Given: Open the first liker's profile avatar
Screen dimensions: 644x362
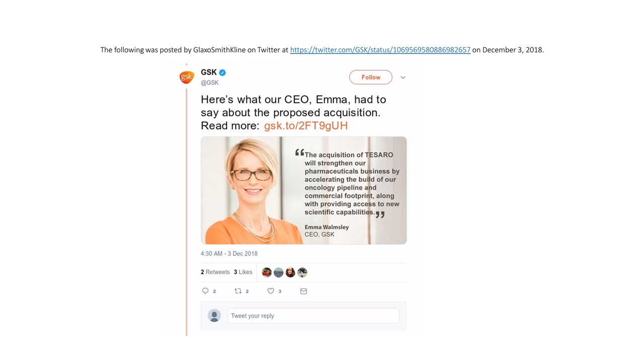Looking at the screenshot, I should click(267, 272).
